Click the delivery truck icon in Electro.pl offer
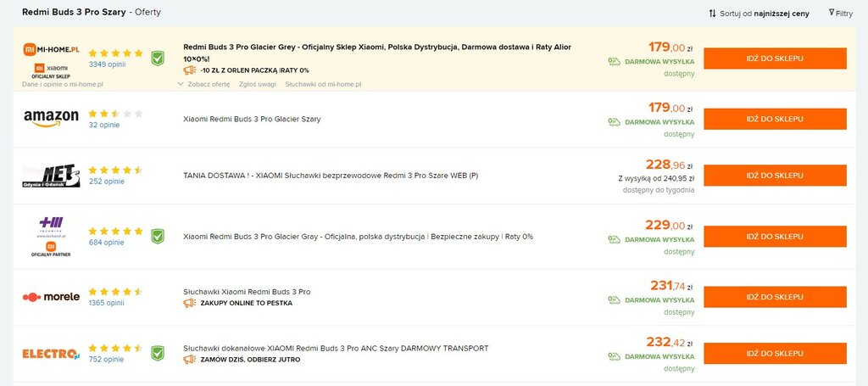This screenshot has width=868, height=386. pyautogui.click(x=614, y=356)
